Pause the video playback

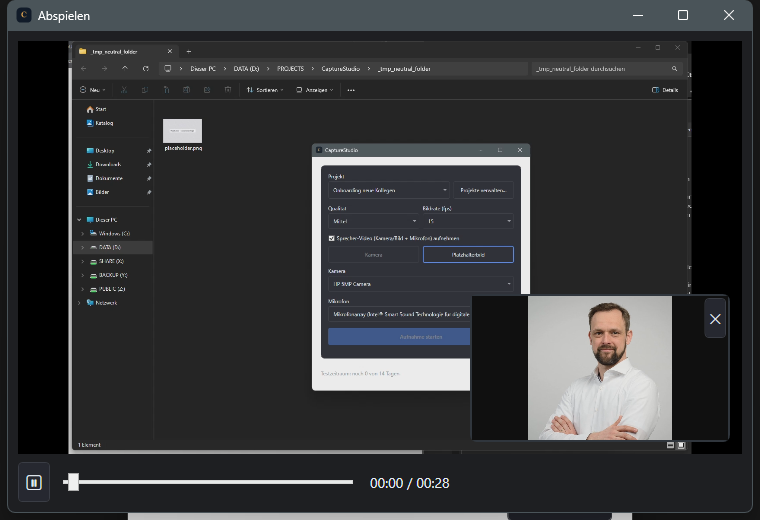[x=34, y=483]
